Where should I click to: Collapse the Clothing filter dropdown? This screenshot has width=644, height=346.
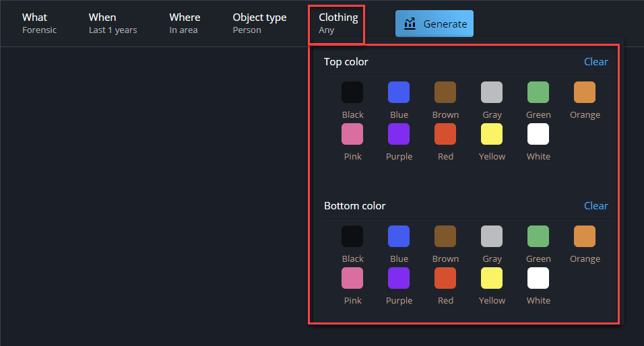point(337,23)
